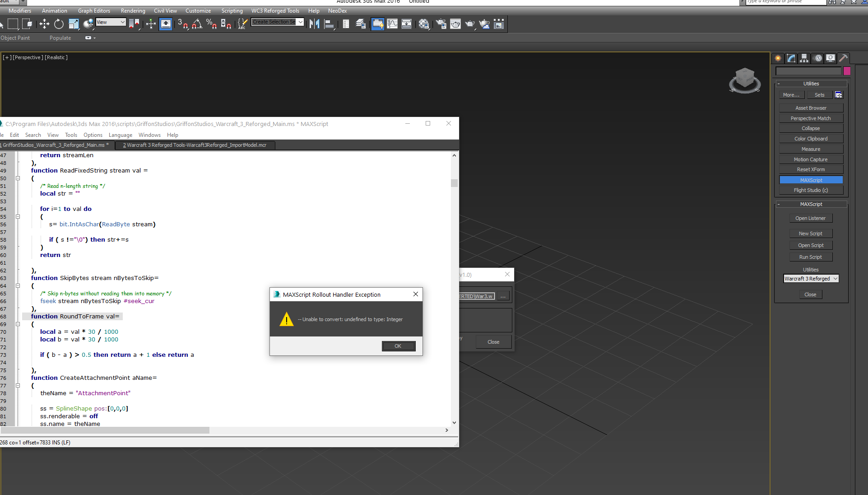Open the Rendering menu

(133, 11)
